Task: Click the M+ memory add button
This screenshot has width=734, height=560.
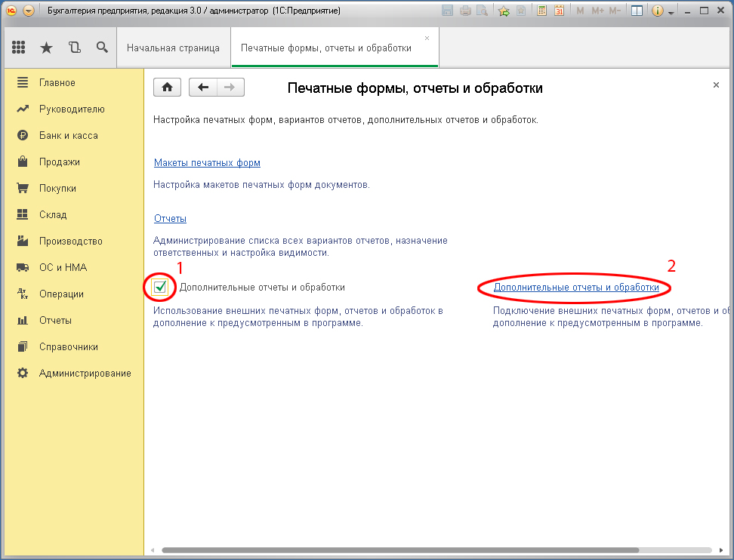Action: click(x=598, y=11)
